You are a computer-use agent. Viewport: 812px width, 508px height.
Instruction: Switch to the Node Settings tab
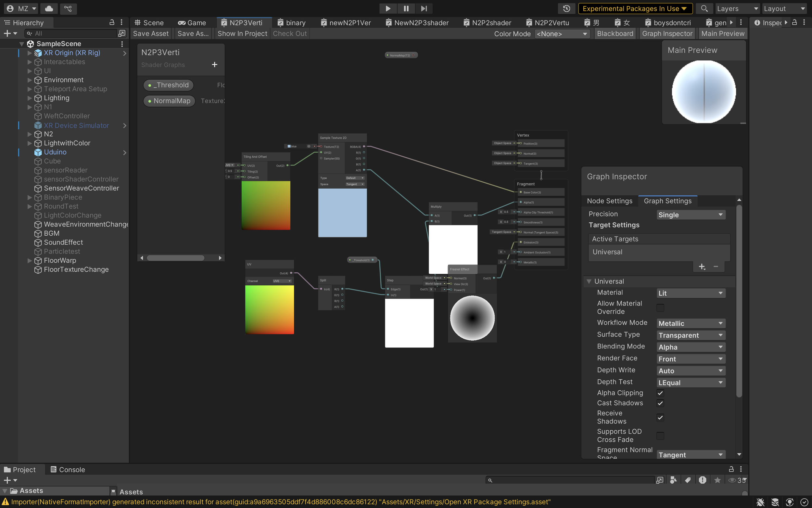coord(610,201)
